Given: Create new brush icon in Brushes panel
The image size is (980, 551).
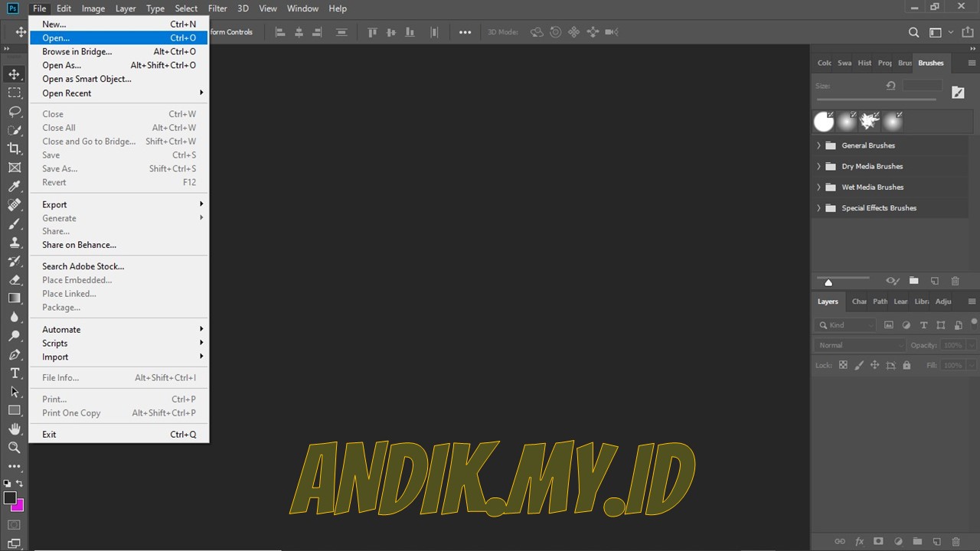Looking at the screenshot, I should pos(934,281).
